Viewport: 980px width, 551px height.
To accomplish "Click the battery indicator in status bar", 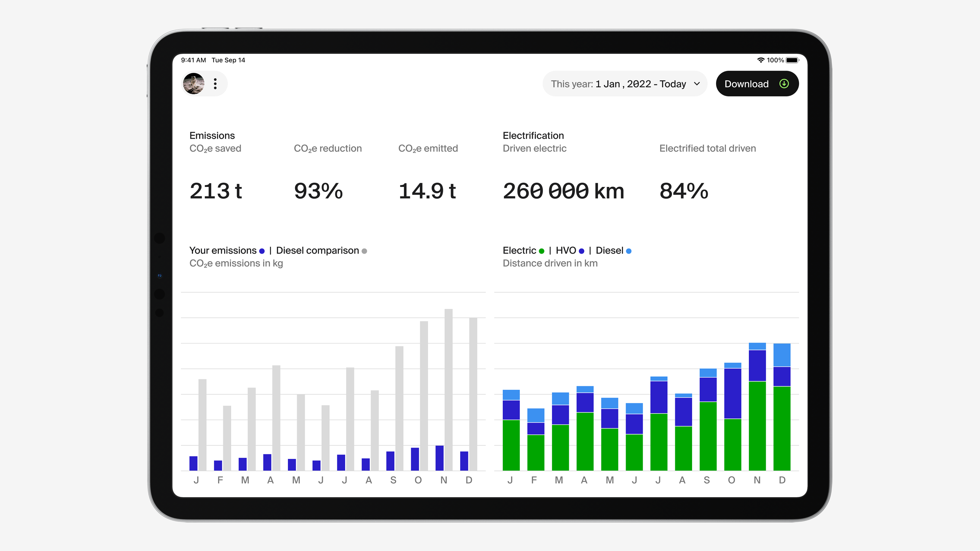I will [x=793, y=60].
